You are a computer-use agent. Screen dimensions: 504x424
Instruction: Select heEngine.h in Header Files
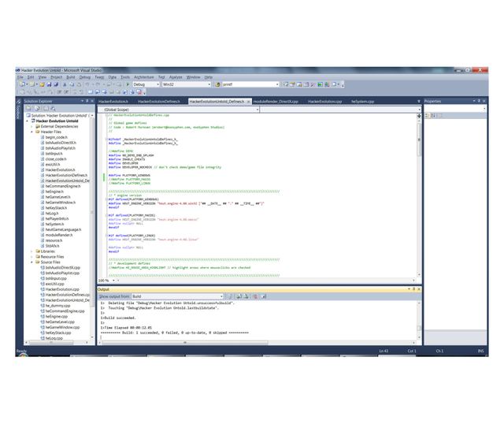pyautogui.click(x=54, y=192)
